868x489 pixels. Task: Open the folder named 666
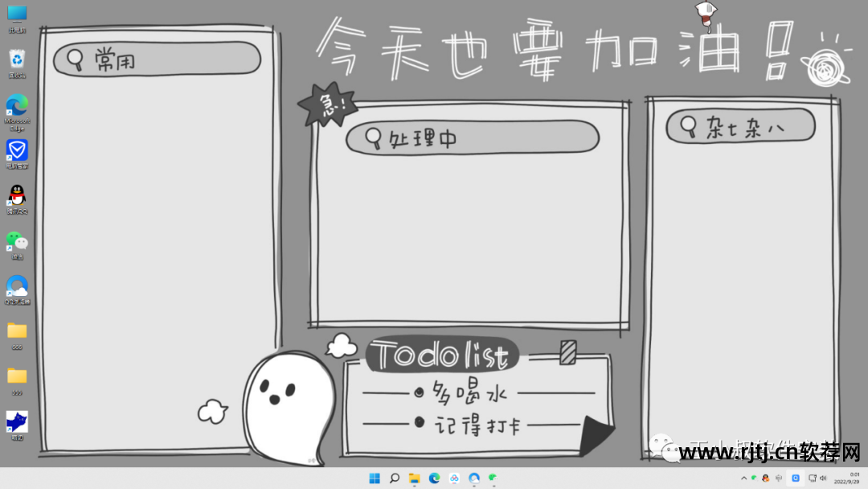coord(17,335)
